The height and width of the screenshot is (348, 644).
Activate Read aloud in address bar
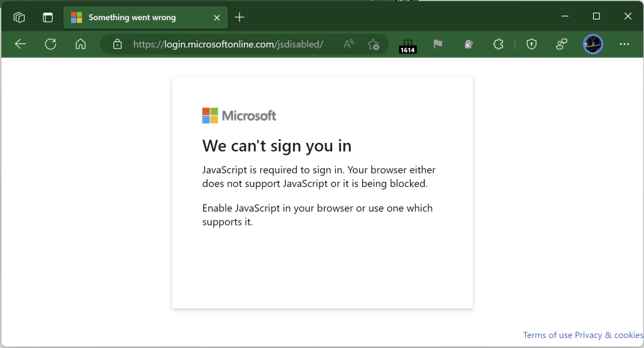(x=348, y=44)
